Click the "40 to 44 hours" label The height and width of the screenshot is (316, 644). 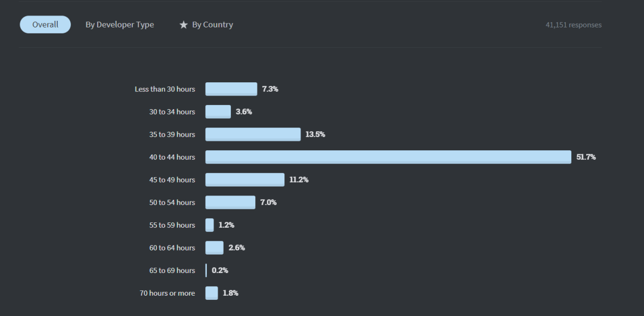point(172,157)
